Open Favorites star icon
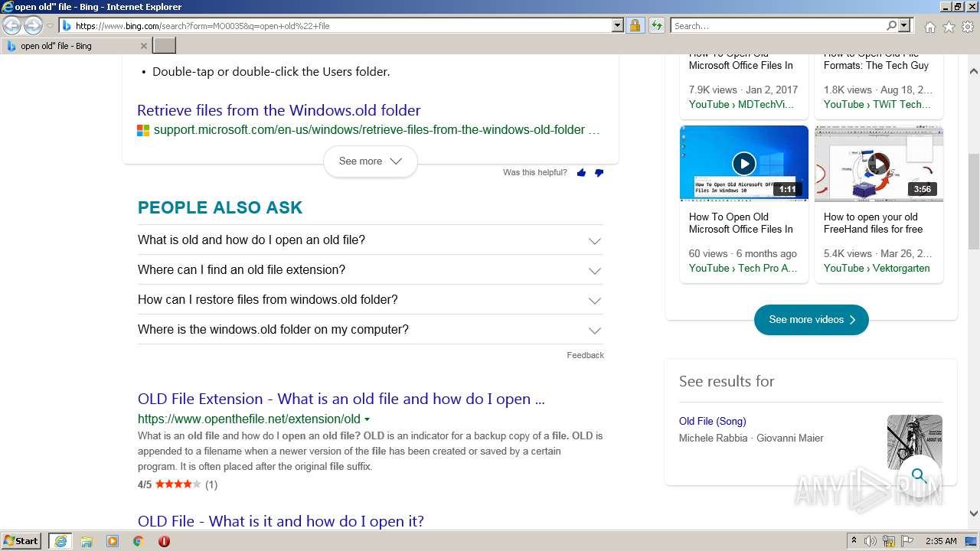 949,27
